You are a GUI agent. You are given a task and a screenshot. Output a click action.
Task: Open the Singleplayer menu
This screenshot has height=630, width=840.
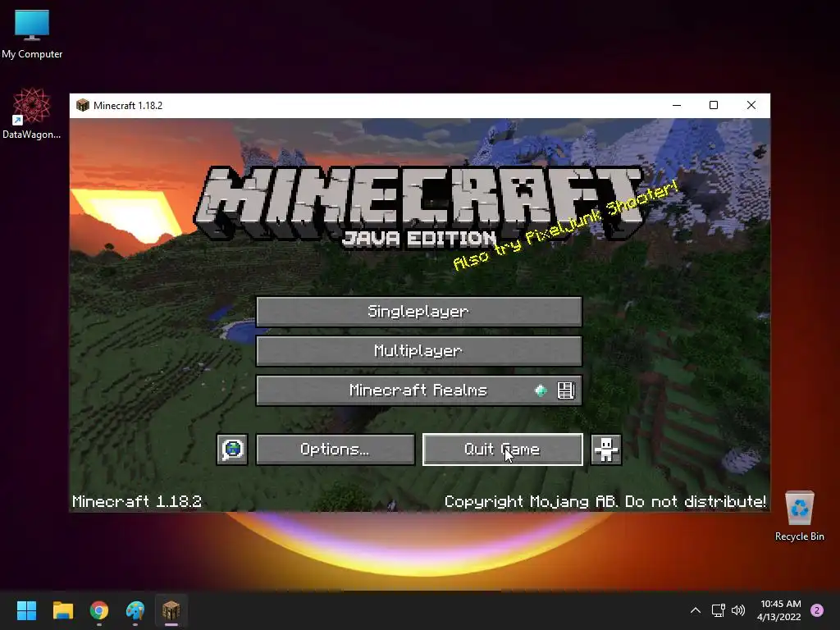click(419, 311)
